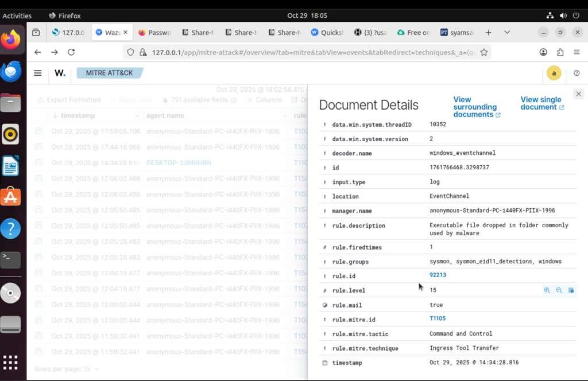Click the filter for value magnifier icon
This screenshot has height=381, width=588.
coord(547,290)
